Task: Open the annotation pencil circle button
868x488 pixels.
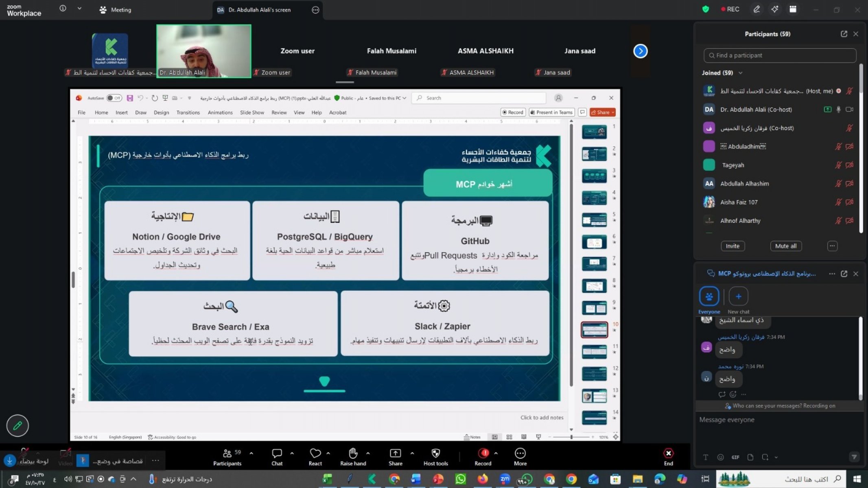Action: coord(17,425)
